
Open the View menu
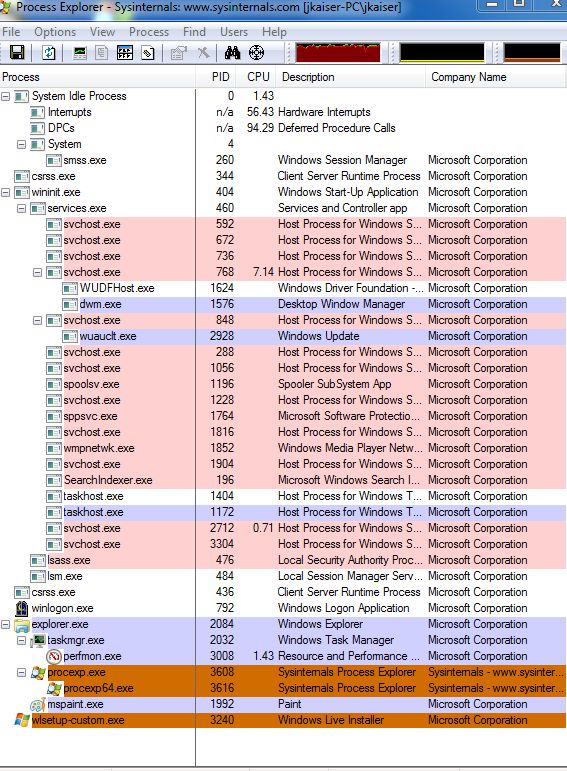pos(102,32)
